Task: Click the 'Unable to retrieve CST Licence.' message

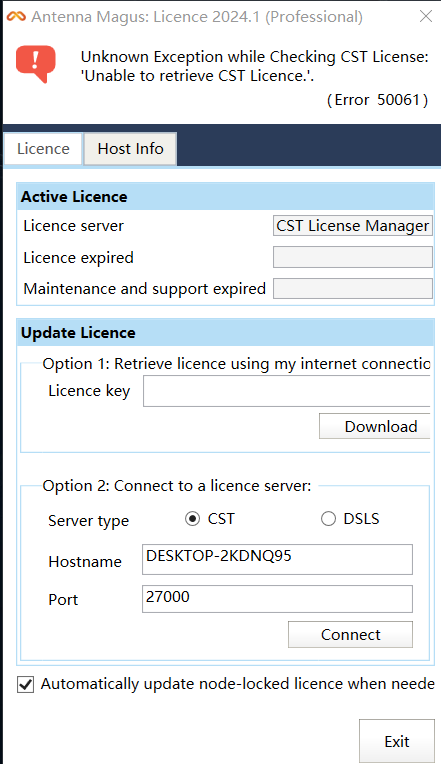Action: 197,76
